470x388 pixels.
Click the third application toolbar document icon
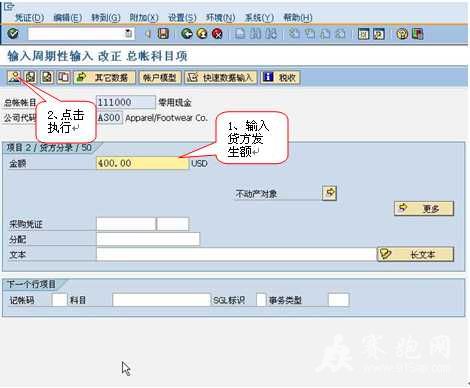(x=47, y=77)
